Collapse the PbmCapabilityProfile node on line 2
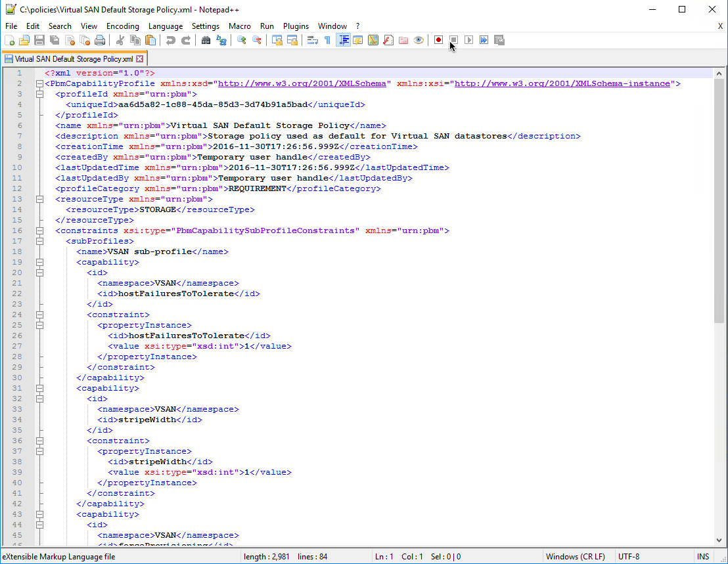 click(x=39, y=84)
